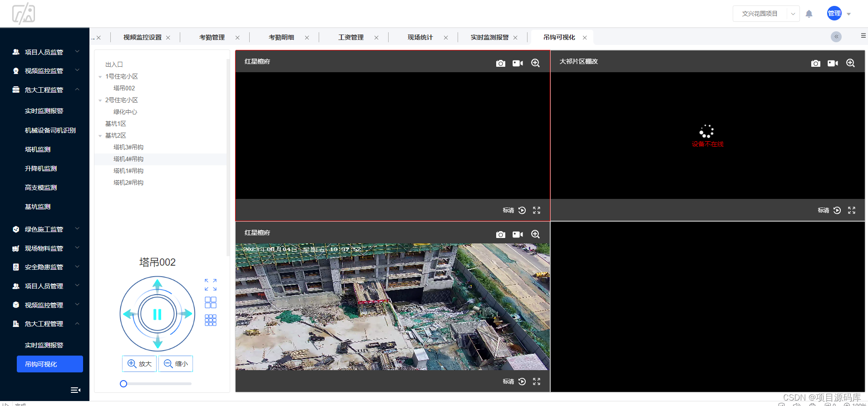Start recording in the construction site footage panel
Image resolution: width=868 pixels, height=406 pixels.
[x=518, y=234]
